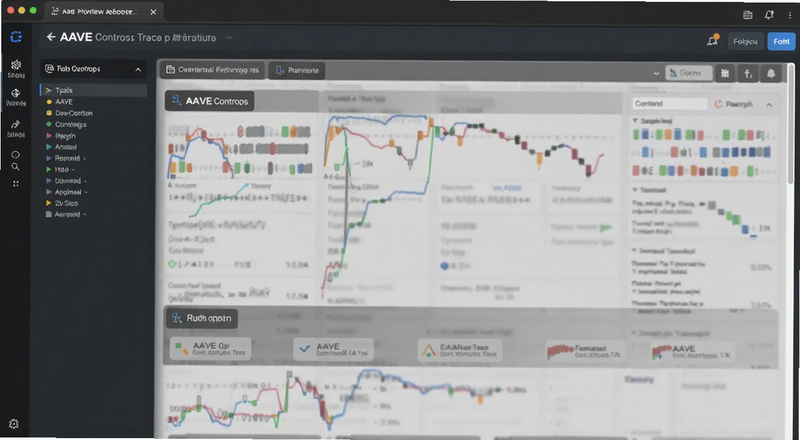Click the 'f' function icon in chart toolbar

tap(748, 74)
